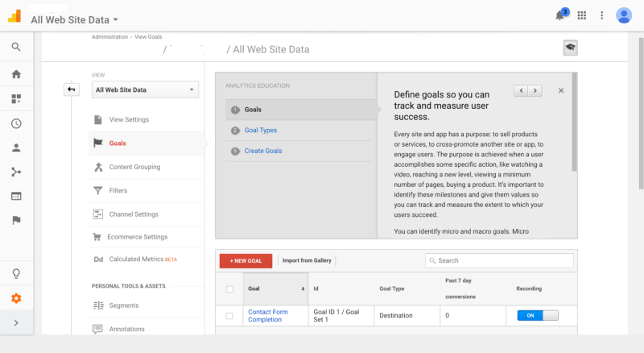The image size is (644, 353).
Task: Click the goals Search input field
Action: click(x=500, y=260)
